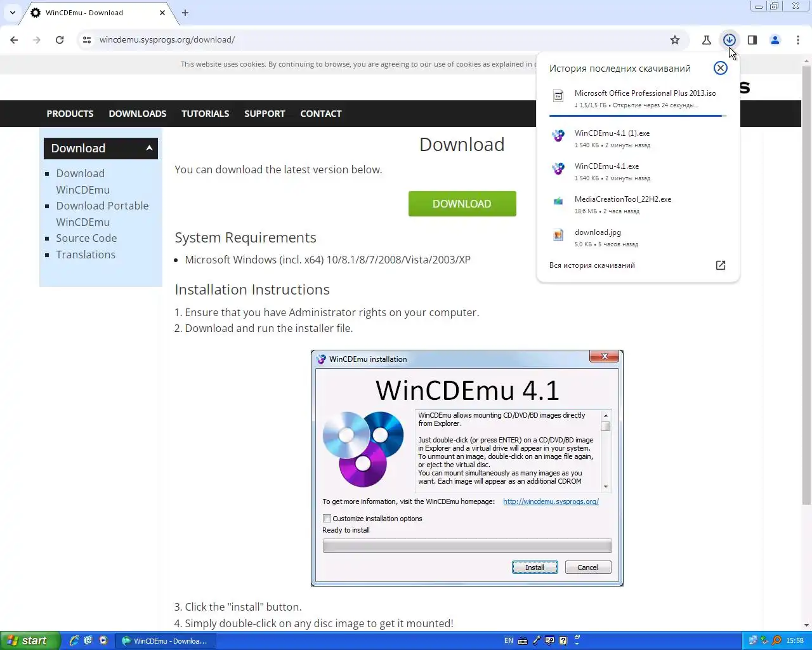Click the address bar URL field
Viewport: 812px width, 650px height.
pos(381,40)
